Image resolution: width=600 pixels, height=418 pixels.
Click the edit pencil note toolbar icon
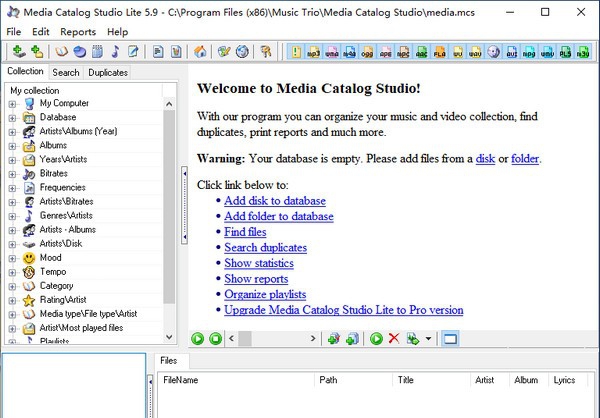coord(133,51)
